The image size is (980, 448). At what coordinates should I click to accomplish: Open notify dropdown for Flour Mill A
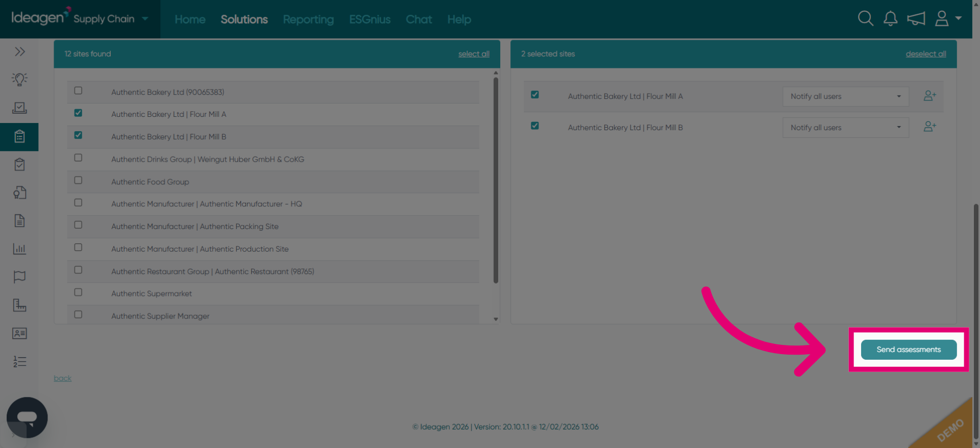[x=846, y=96]
